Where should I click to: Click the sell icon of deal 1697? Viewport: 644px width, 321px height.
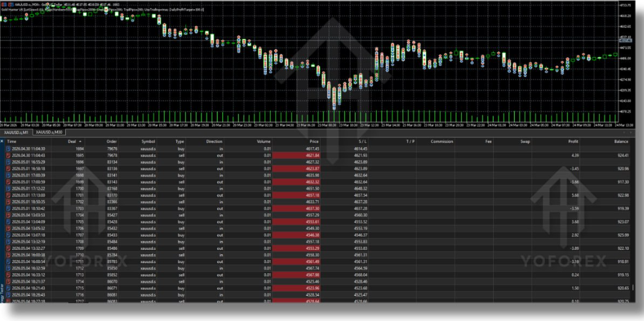(8, 169)
